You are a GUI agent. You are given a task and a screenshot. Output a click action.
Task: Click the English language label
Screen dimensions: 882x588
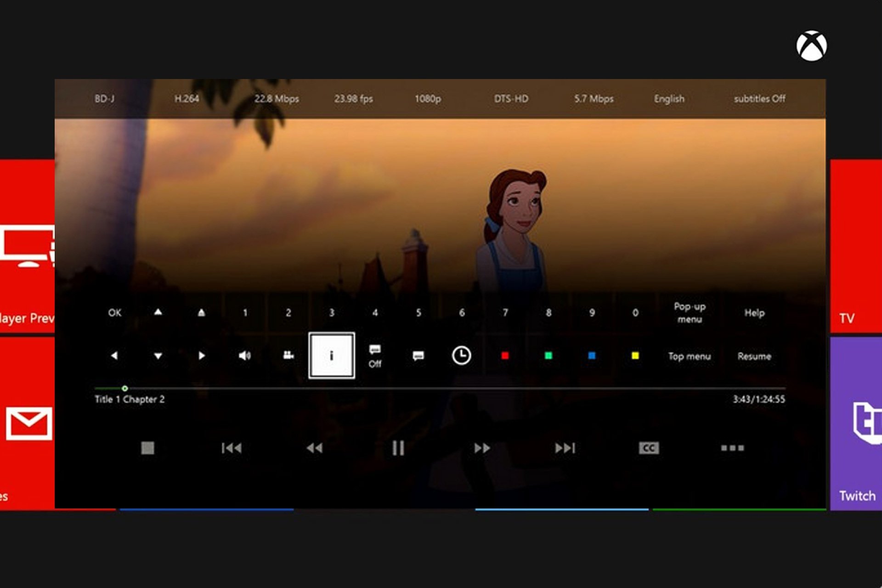coord(669,99)
